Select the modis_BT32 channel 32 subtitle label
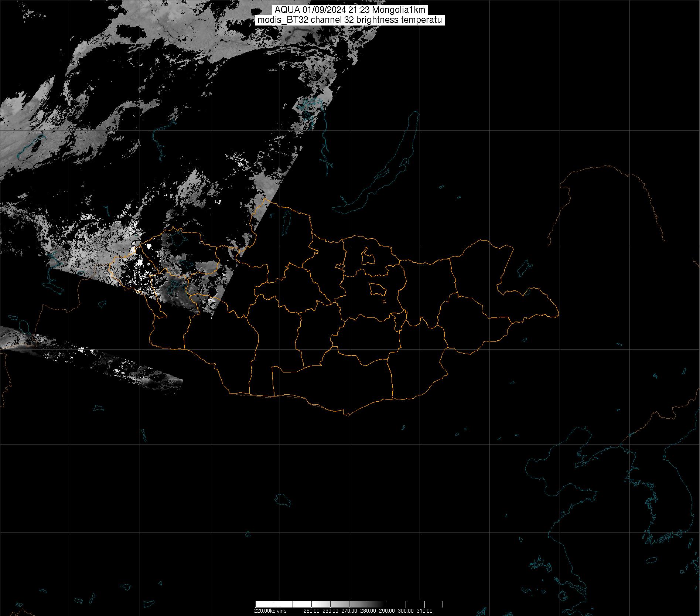 pyautogui.click(x=349, y=20)
